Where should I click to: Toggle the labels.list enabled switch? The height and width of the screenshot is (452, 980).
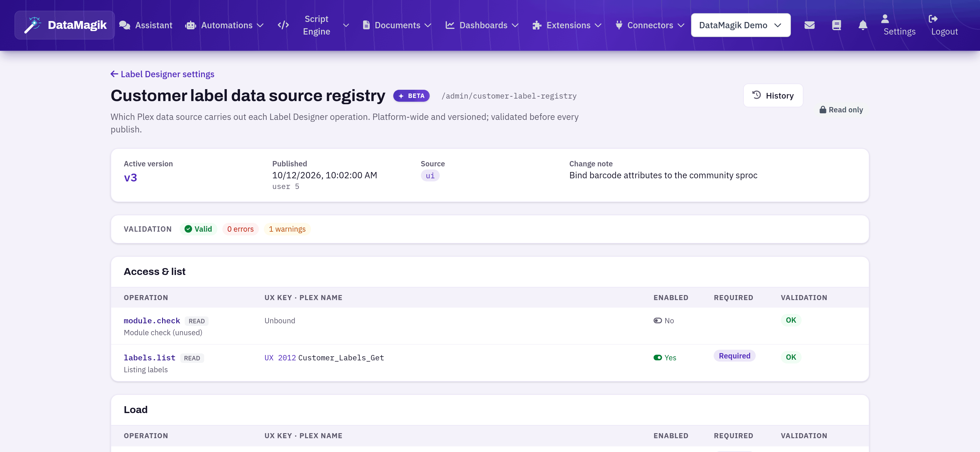tap(657, 357)
